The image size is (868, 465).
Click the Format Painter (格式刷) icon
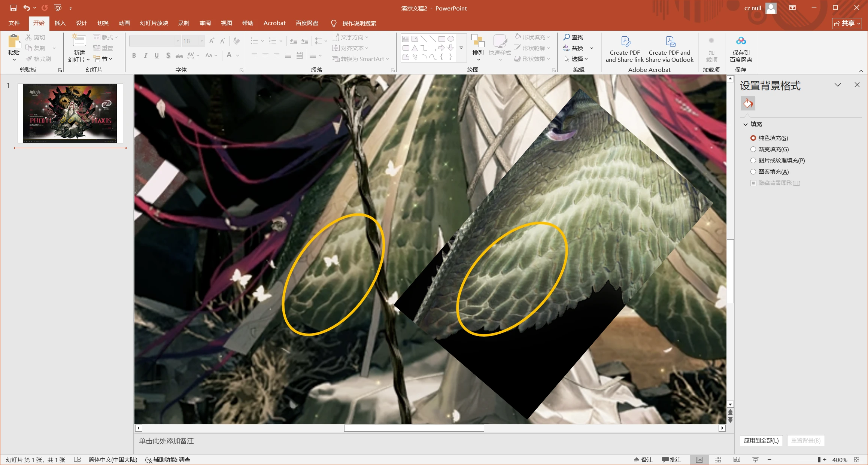click(x=29, y=59)
